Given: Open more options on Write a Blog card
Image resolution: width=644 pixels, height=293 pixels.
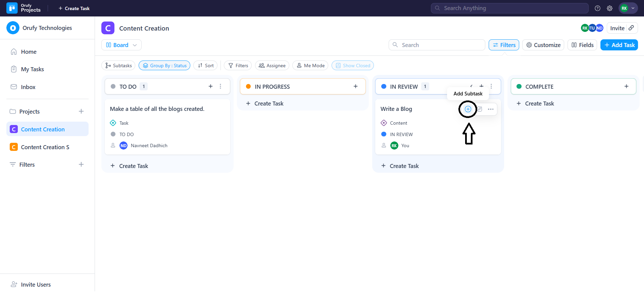Looking at the screenshot, I should (x=491, y=109).
